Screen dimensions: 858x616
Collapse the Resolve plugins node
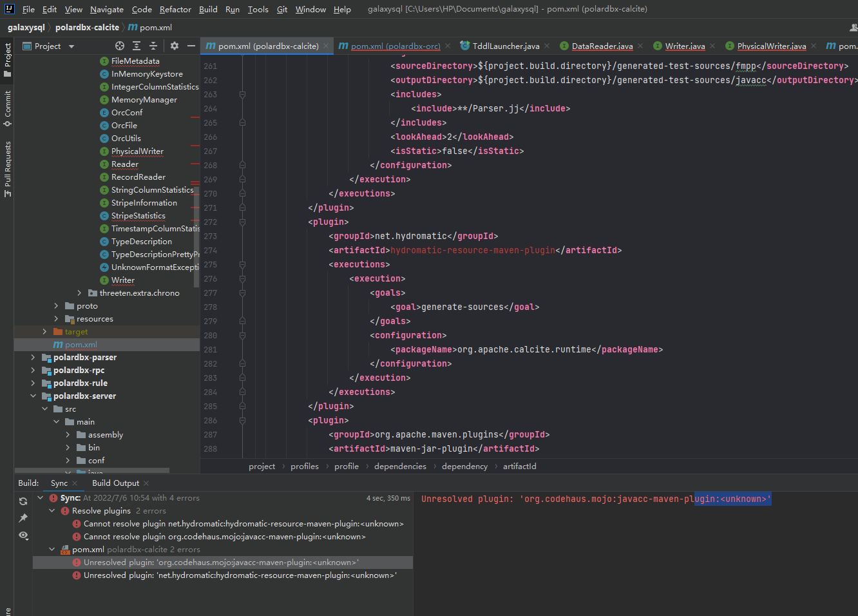tap(52, 511)
